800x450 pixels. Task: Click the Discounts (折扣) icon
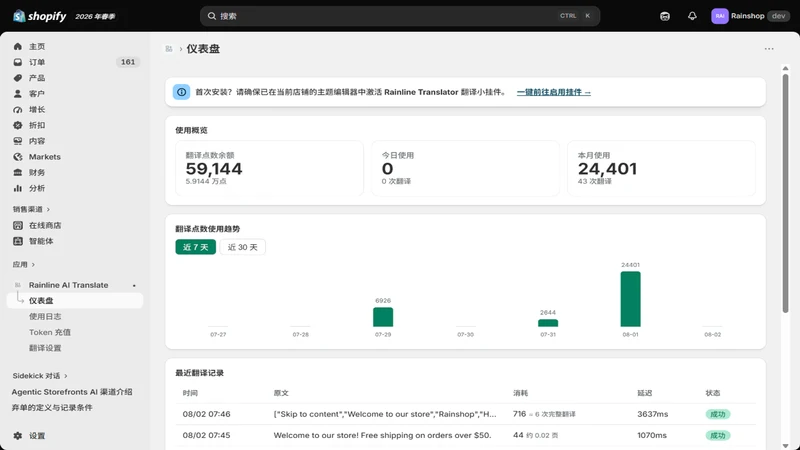point(18,126)
